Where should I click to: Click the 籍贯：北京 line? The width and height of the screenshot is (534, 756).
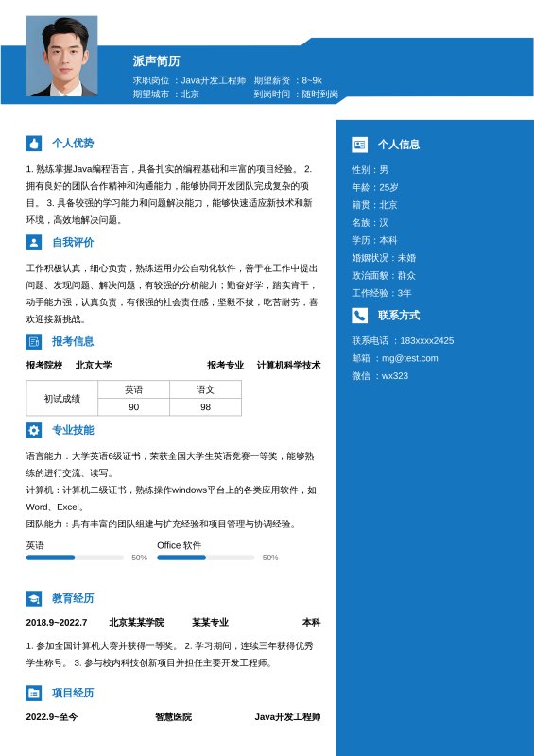(374, 205)
